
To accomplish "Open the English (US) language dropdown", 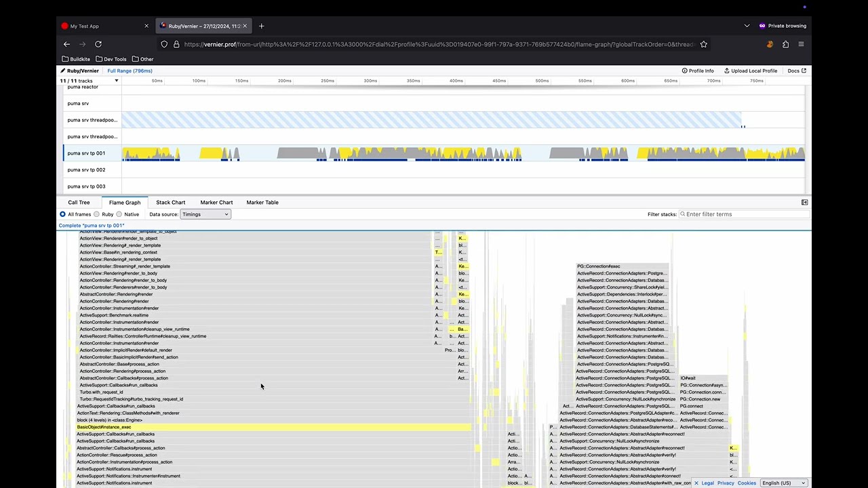I will pos(784,483).
